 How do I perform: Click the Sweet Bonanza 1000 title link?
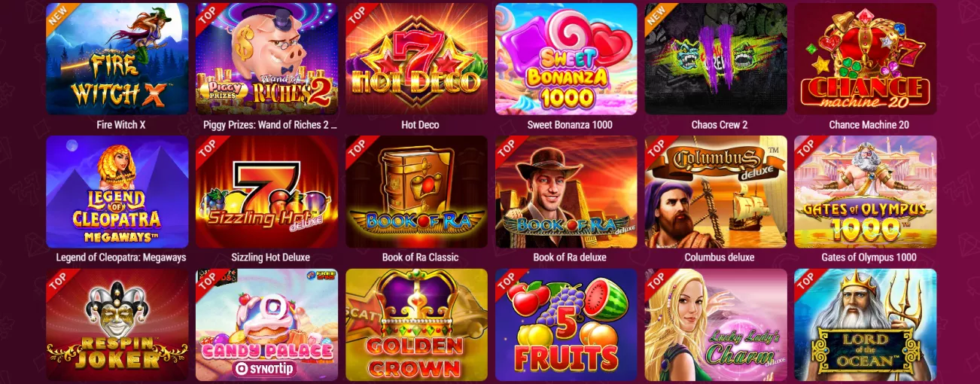[570, 125]
